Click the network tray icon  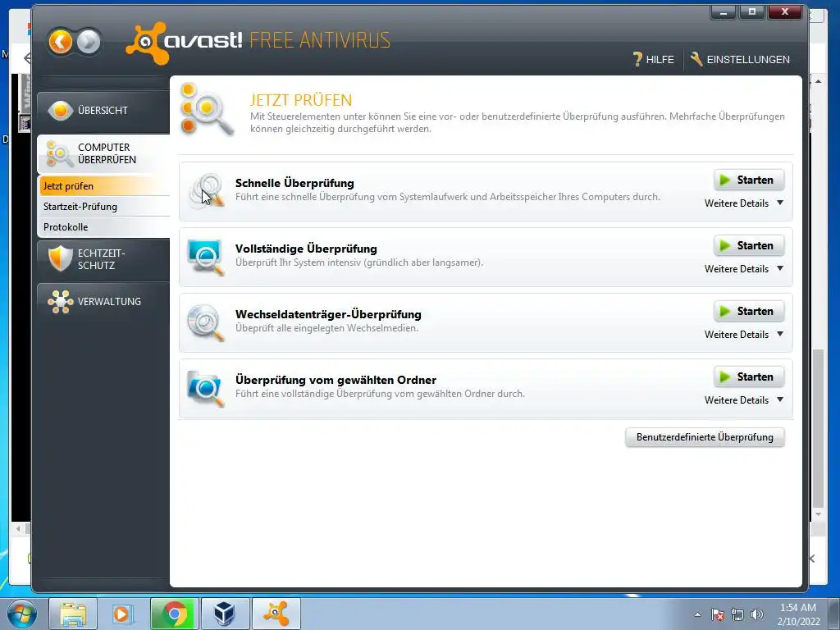(x=737, y=614)
